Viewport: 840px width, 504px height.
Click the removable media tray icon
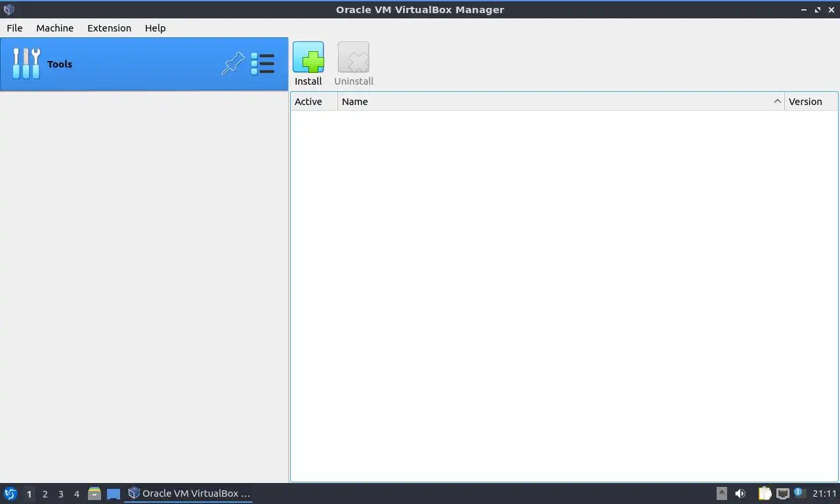[x=721, y=493]
